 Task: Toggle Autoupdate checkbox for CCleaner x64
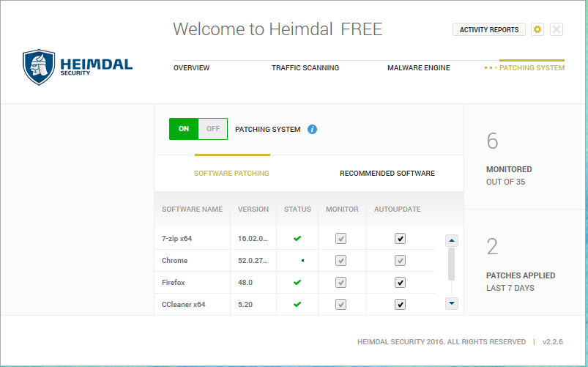[400, 304]
